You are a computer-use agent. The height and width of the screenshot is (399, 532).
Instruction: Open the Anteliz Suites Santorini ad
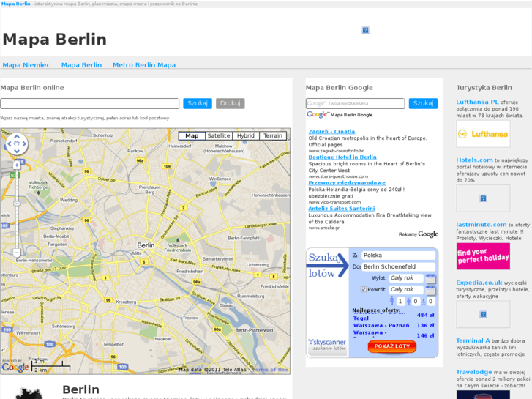tap(342, 209)
